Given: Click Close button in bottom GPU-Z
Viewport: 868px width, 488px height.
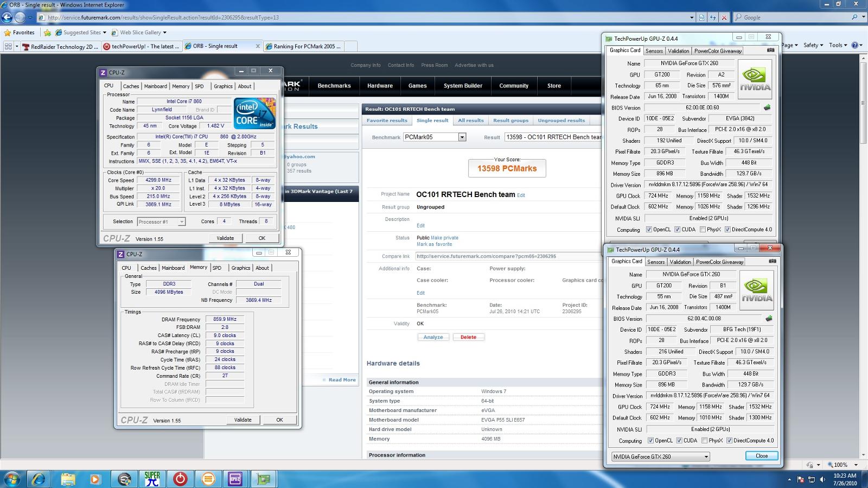Looking at the screenshot, I should pyautogui.click(x=762, y=456).
